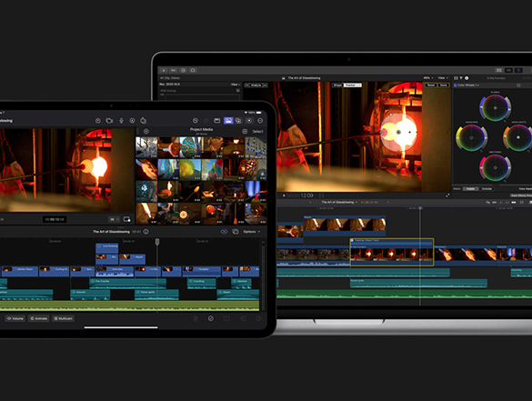
Task: Toggle the highlighted media browser icon on iPad
Action: point(228,121)
